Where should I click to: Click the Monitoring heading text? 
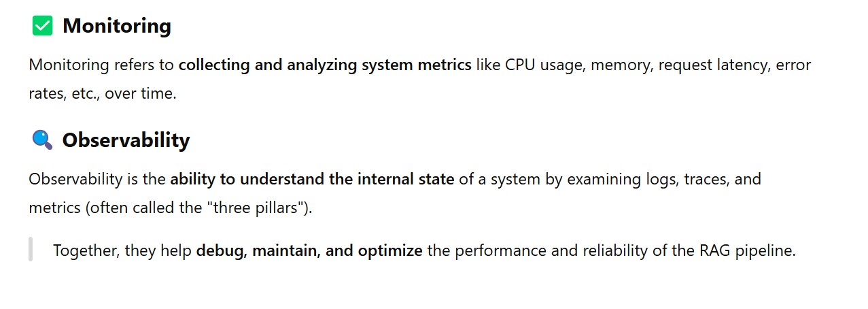[x=116, y=27]
